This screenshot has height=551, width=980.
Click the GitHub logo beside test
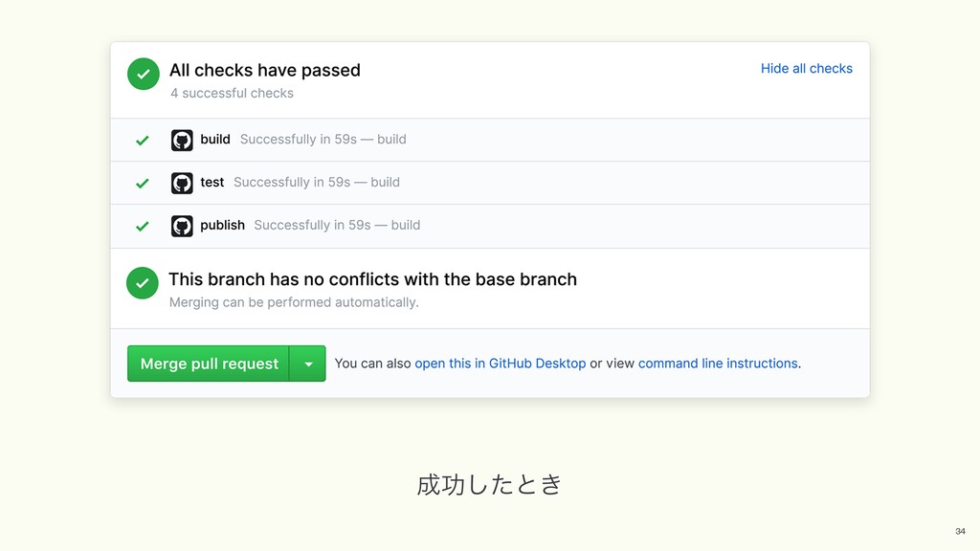[182, 183]
